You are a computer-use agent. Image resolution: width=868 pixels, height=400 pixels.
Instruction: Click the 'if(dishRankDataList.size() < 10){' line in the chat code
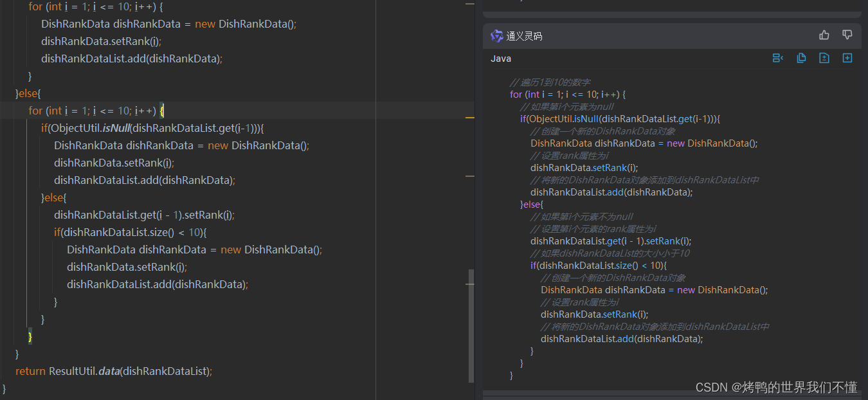pos(599,266)
